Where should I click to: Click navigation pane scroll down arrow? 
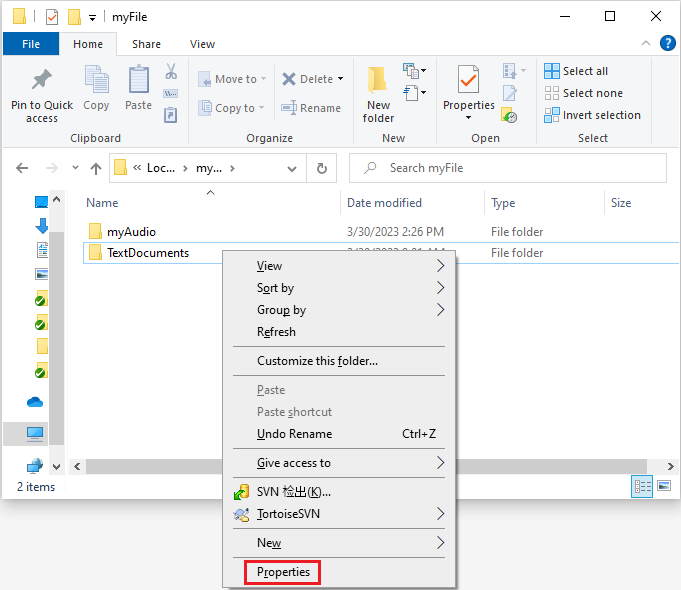point(56,467)
